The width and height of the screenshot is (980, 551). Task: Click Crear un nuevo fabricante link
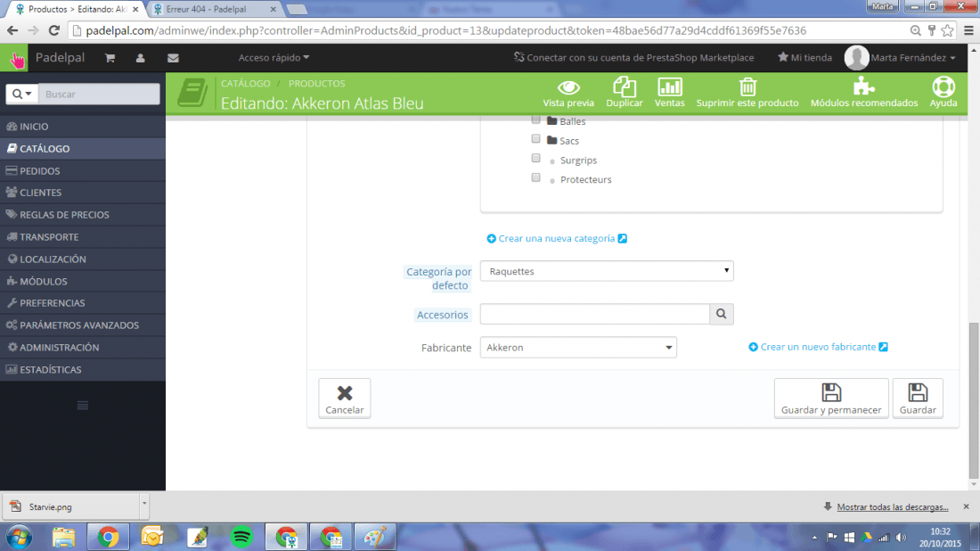point(818,347)
